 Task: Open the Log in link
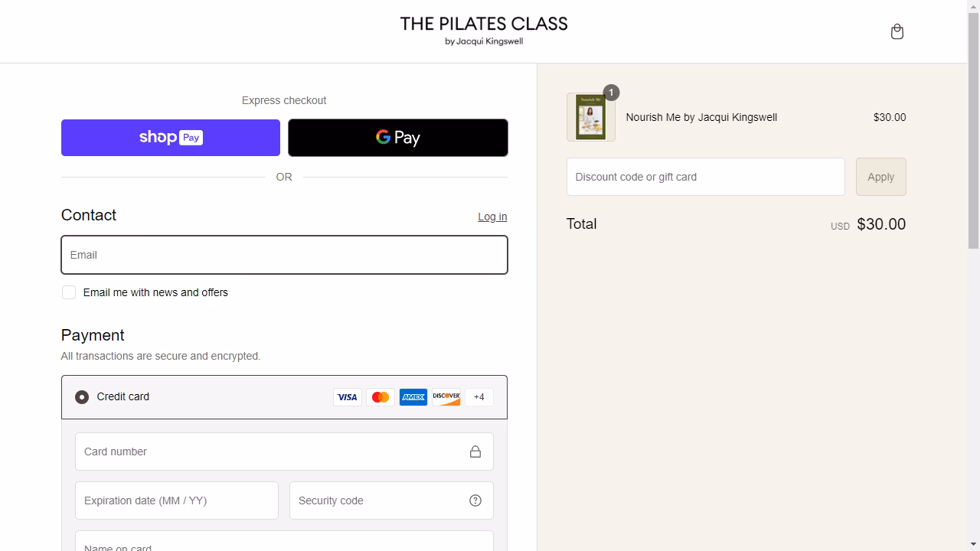coord(492,217)
